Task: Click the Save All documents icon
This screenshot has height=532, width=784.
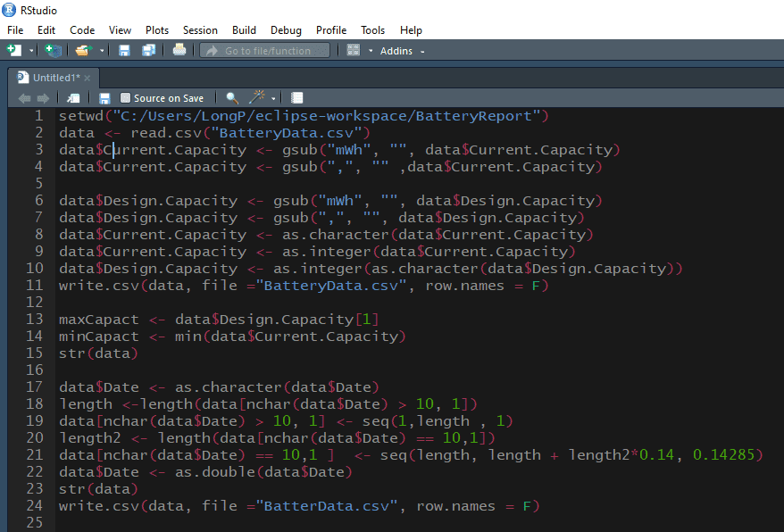Action: 148,50
